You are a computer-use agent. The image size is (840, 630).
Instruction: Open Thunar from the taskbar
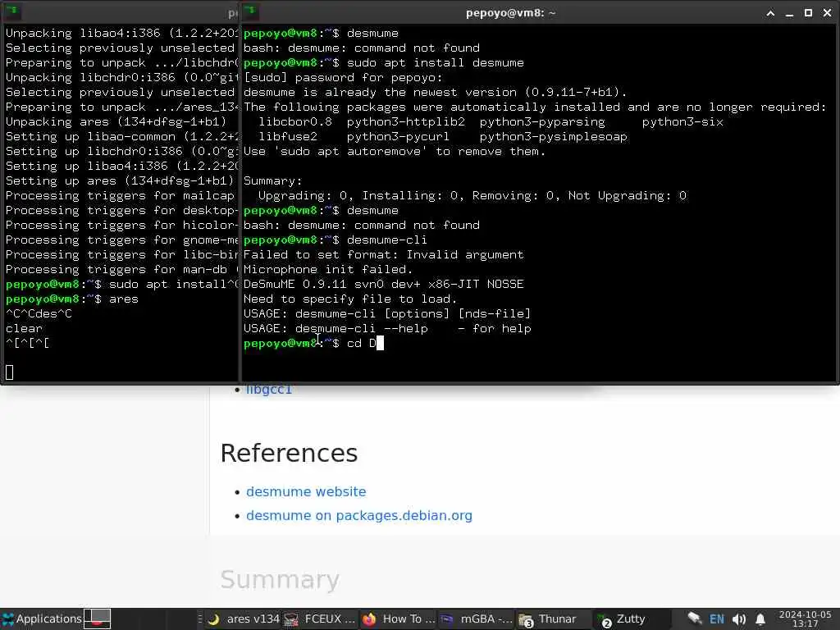pyautogui.click(x=554, y=619)
